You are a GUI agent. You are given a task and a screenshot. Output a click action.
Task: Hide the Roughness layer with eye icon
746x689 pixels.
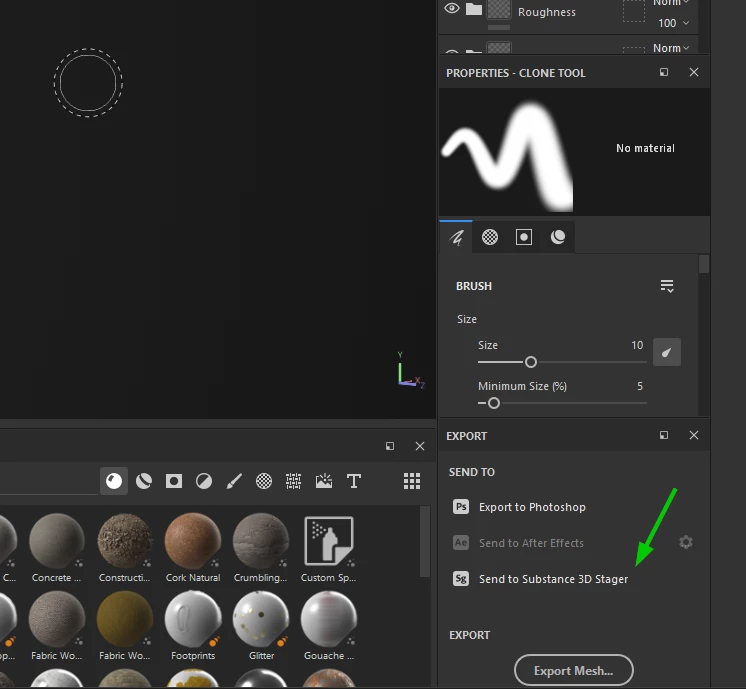(452, 9)
